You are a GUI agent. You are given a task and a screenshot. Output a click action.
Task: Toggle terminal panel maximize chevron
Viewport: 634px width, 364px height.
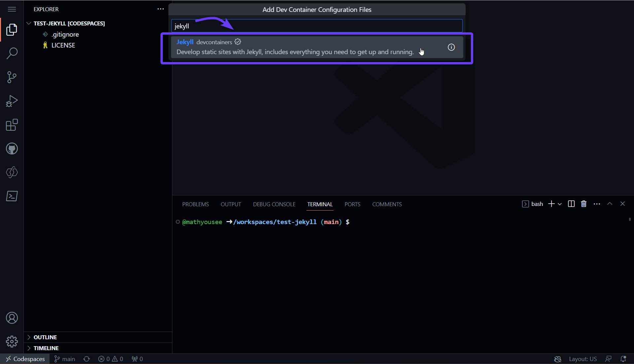(610, 204)
